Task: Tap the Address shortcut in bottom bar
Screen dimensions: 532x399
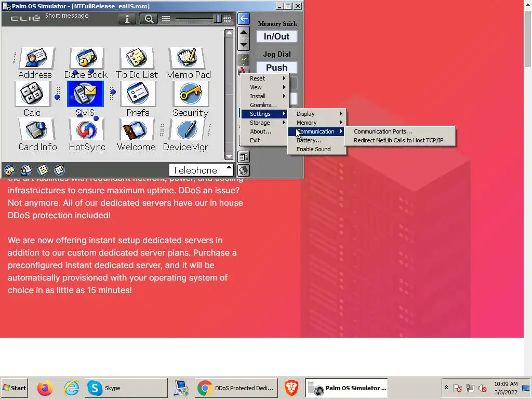Action: click(x=26, y=170)
